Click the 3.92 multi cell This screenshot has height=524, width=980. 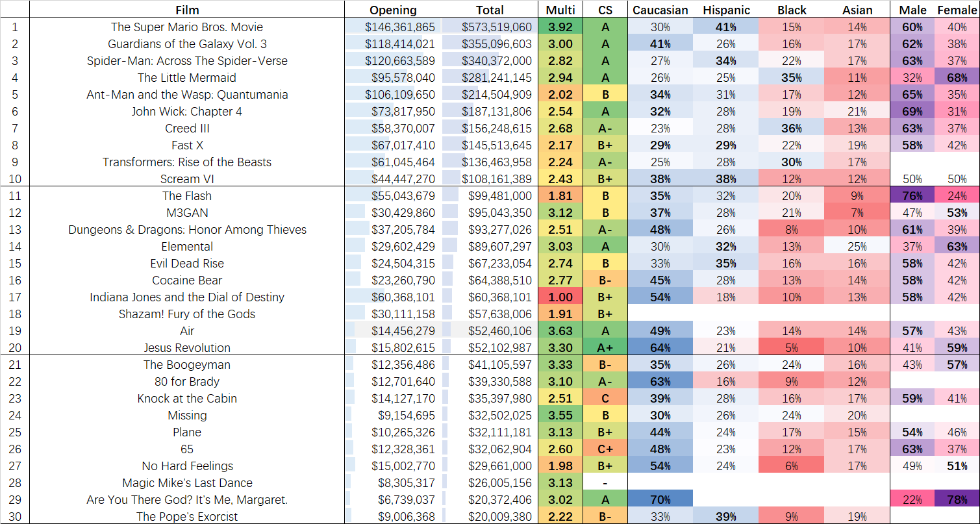pos(560,27)
